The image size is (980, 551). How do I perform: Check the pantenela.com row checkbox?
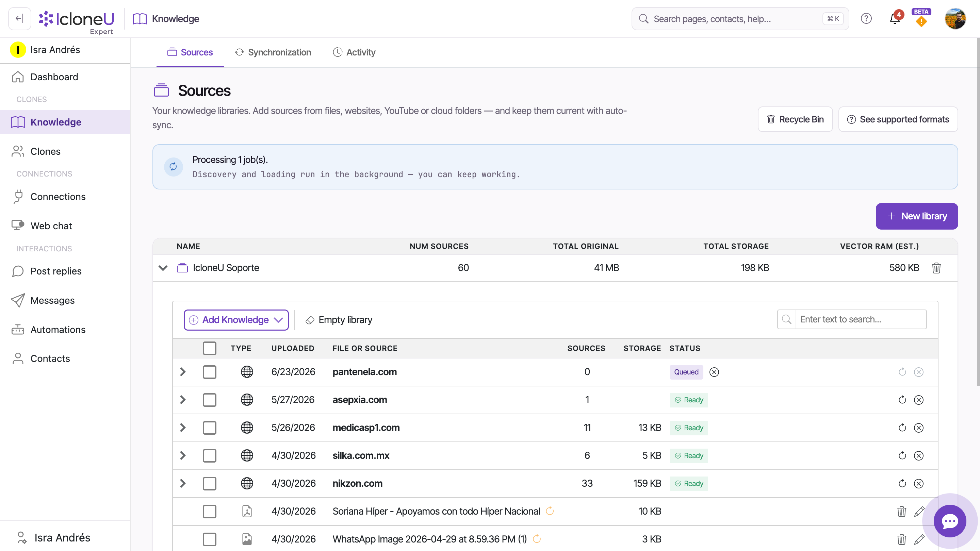click(210, 372)
